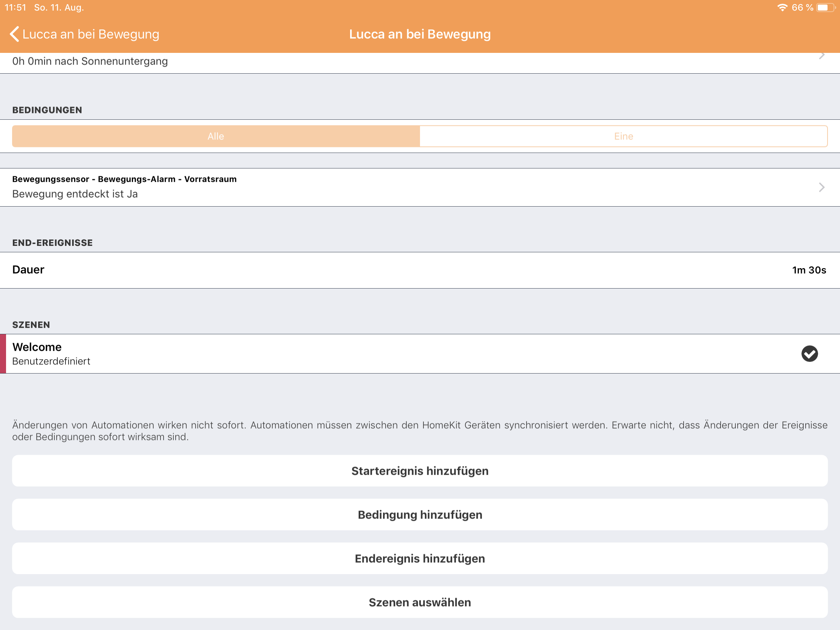Select the Eine conditions segment
Viewport: 840px width, 630px height.
(x=623, y=136)
